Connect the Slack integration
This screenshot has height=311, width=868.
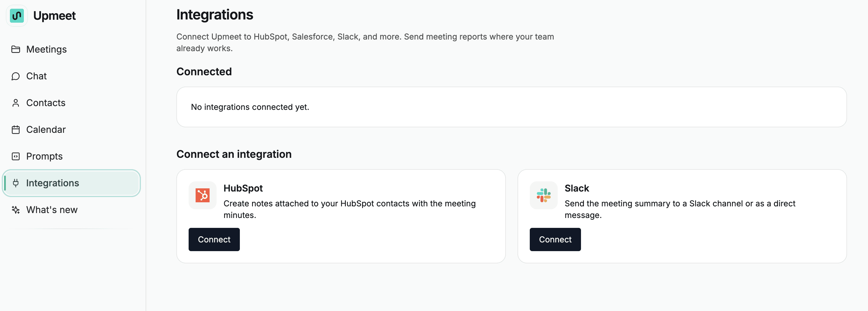(x=555, y=240)
